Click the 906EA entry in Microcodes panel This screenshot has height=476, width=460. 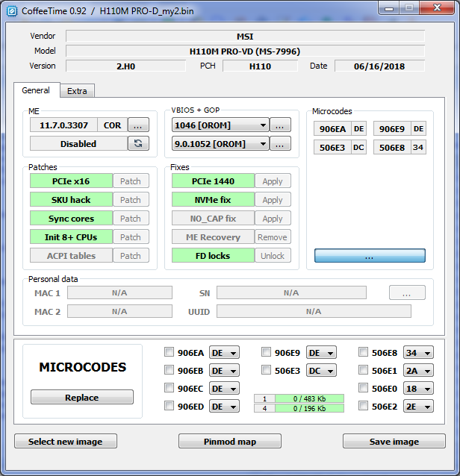[x=333, y=129]
